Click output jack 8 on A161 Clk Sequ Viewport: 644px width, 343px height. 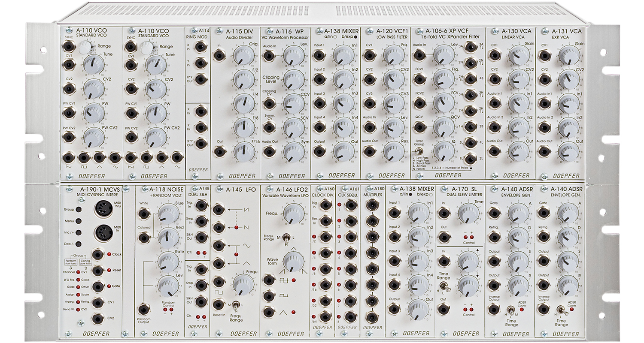[x=350, y=317]
